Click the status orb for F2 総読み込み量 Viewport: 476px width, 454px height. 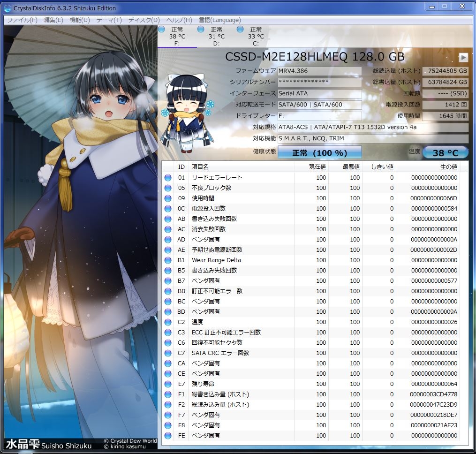(168, 405)
